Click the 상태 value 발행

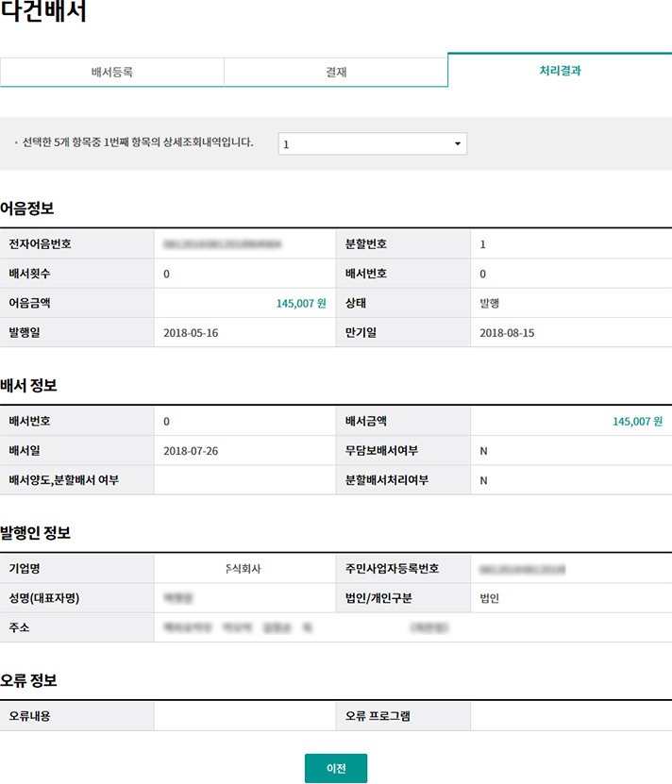click(x=489, y=304)
